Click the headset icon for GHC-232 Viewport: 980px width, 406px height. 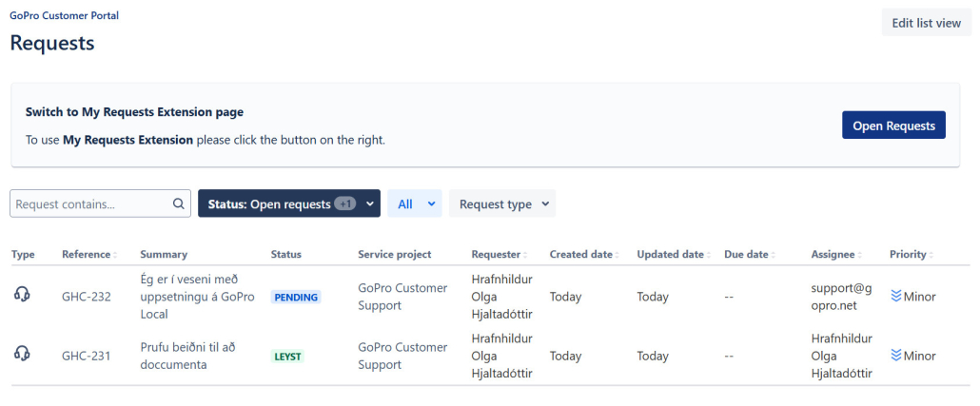click(x=22, y=296)
